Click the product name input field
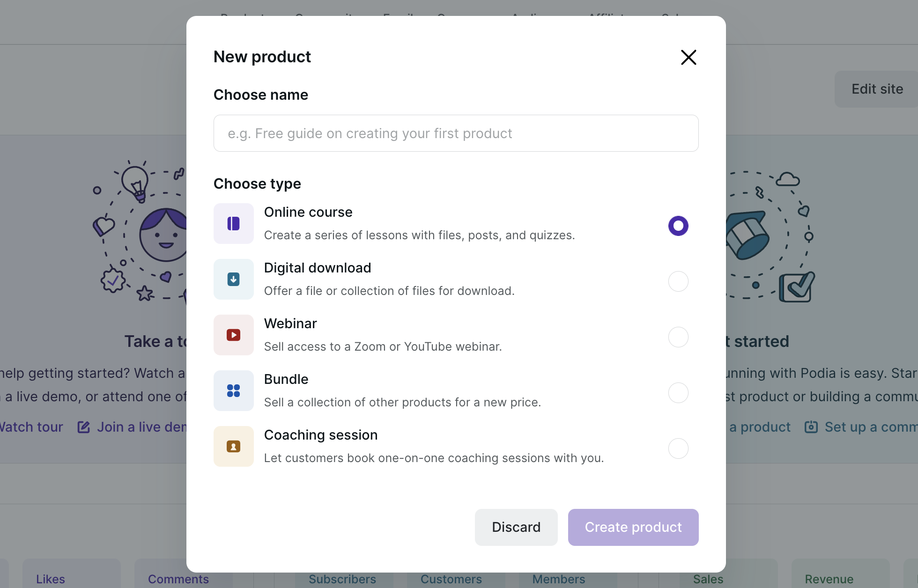Image resolution: width=918 pixels, height=588 pixels. pyautogui.click(x=456, y=133)
